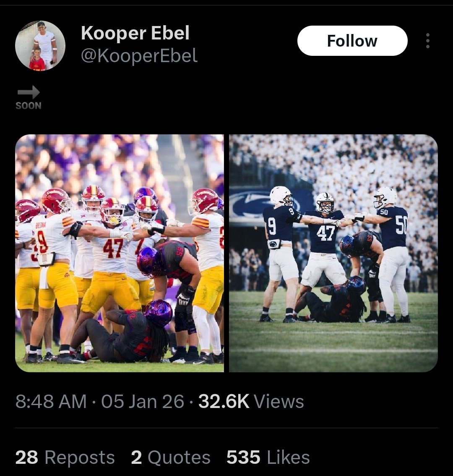This screenshot has height=476, width=453.
Task: Show the 2 Quotes list
Action: click(170, 457)
